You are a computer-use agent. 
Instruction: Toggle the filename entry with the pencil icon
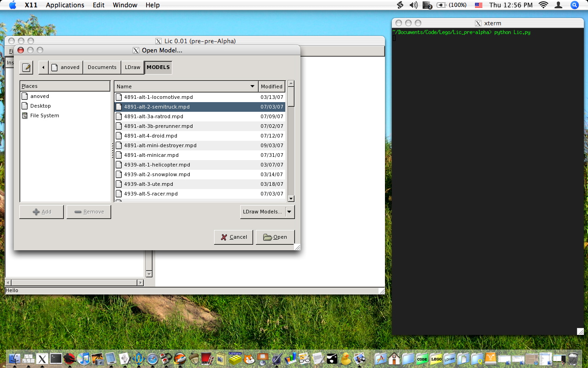coord(26,67)
